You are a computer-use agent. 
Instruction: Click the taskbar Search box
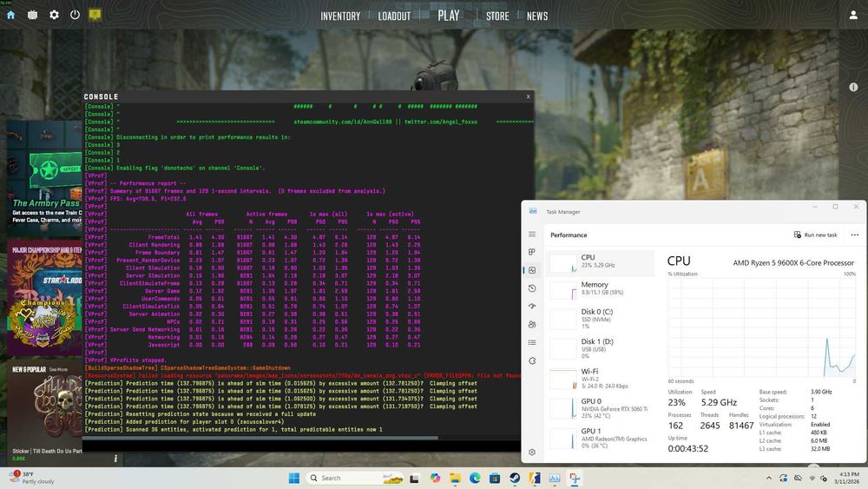coord(355,478)
